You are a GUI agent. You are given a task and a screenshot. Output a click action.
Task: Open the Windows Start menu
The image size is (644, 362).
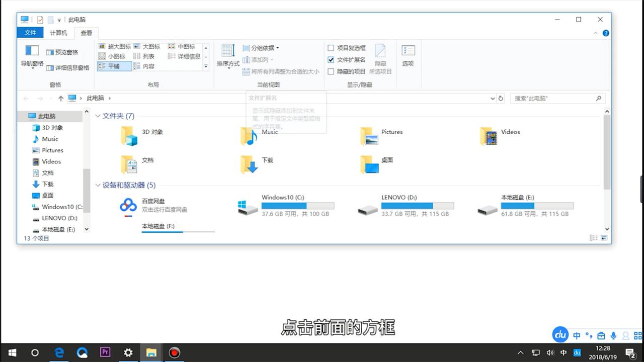[12, 352]
